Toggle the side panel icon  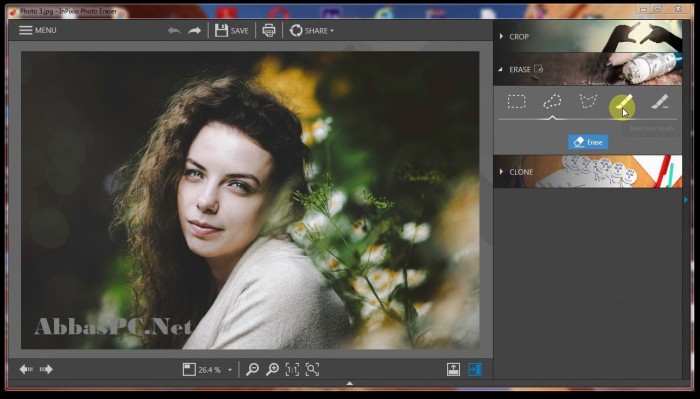[x=475, y=369]
